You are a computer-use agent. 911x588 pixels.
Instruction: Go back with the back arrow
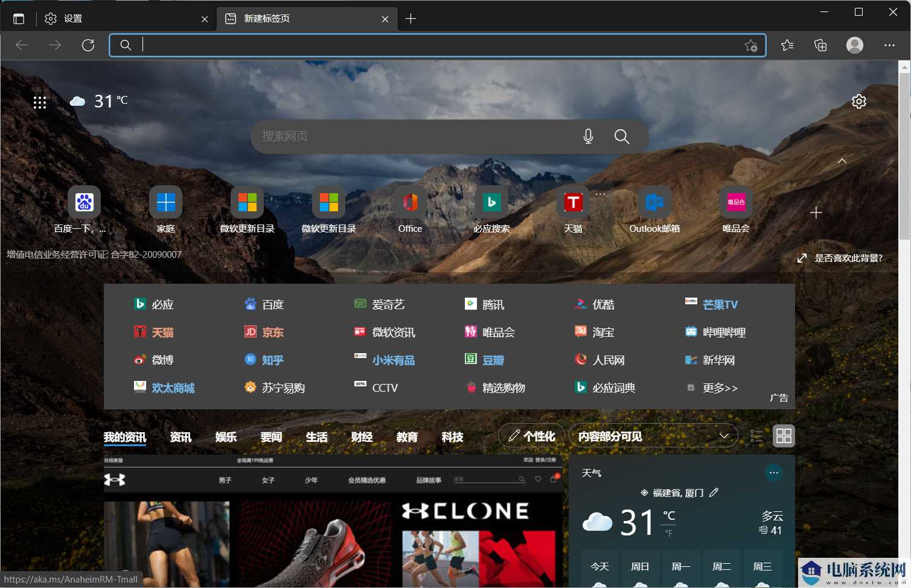(x=22, y=45)
